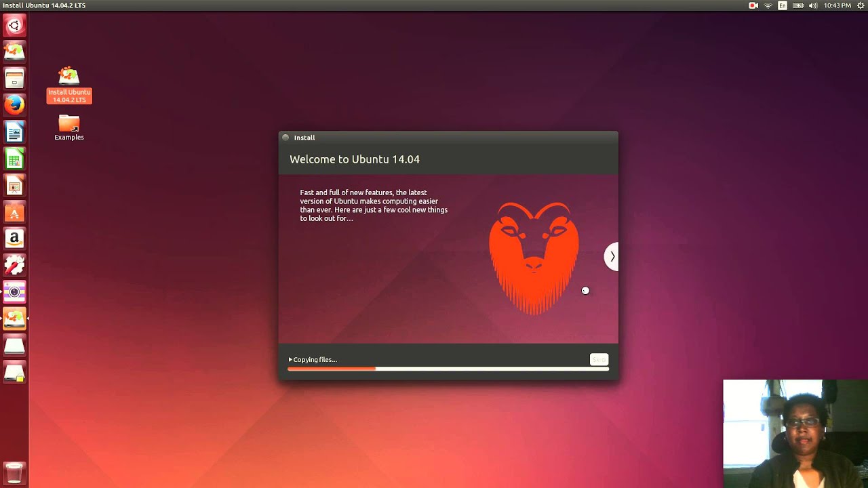868x488 pixels.
Task: Open the Wi-Fi network indicator
Action: (768, 5)
